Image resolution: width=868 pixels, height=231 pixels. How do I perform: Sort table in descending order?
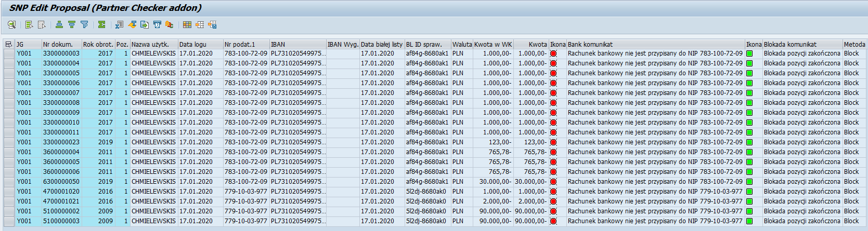pos(72,24)
